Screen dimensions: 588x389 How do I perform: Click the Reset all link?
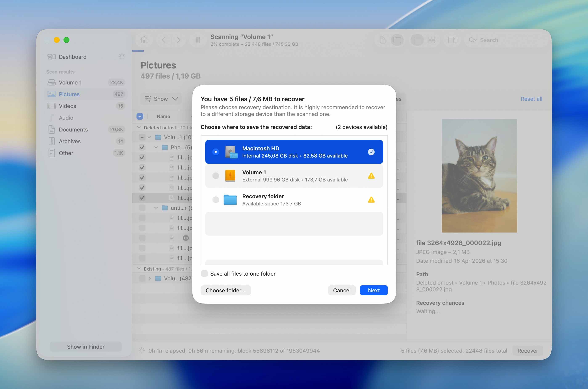(x=531, y=99)
